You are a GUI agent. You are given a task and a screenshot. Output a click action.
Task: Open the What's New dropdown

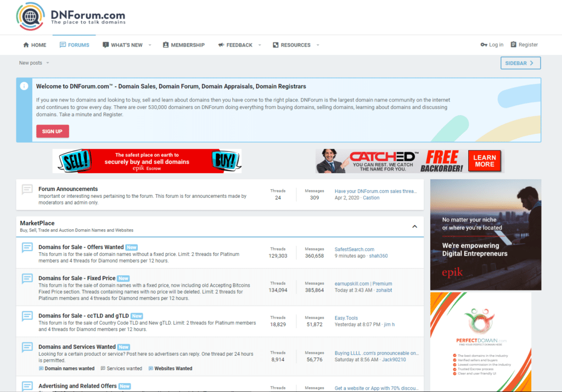tap(125, 45)
